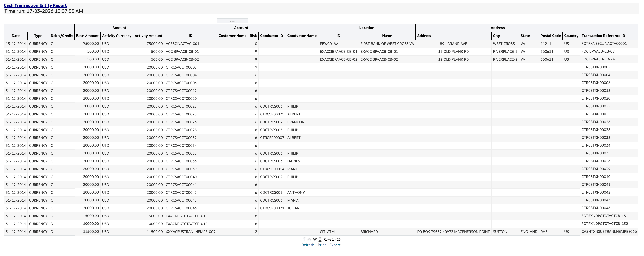Click the display maximum rows icon
644x256 pixels.
tap(320, 239)
